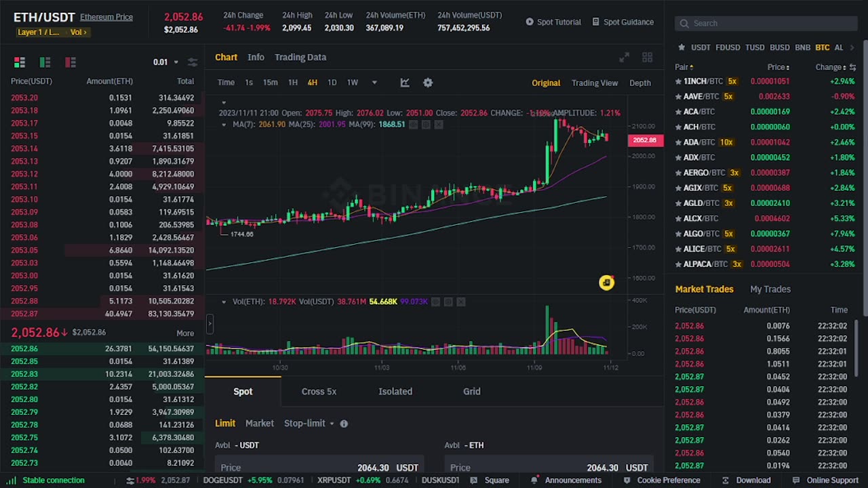Favorite the ALGO/BTC pair star
This screenshot has height=488, width=868.
[x=678, y=234]
